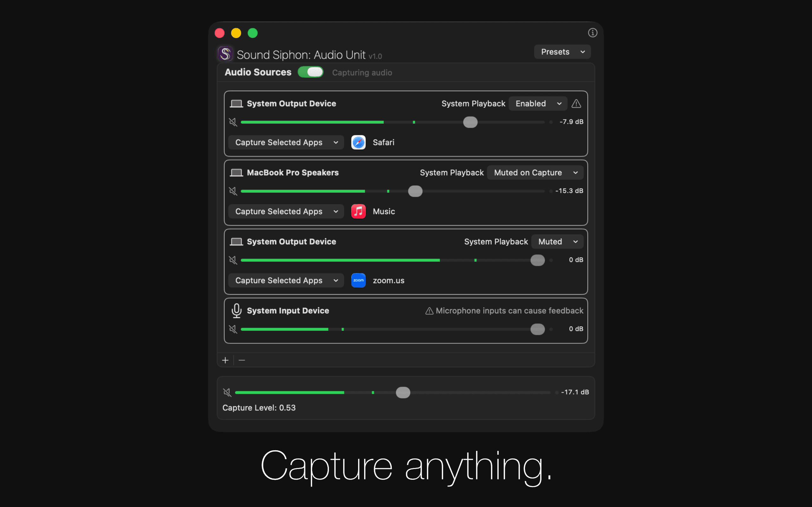This screenshot has width=812, height=507.
Task: Toggle the Audio Sources capture switch off
Action: point(311,72)
